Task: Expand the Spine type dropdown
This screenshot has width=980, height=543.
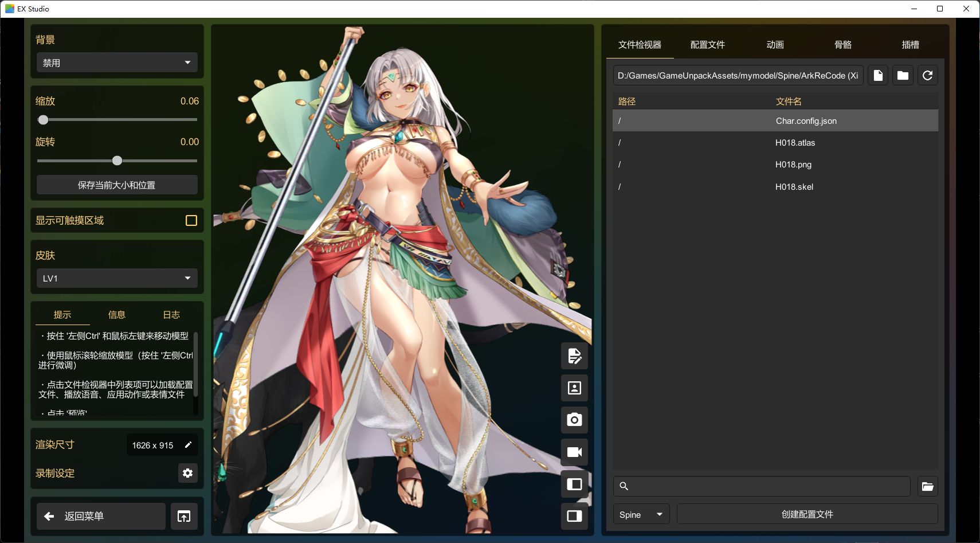Action: [x=641, y=514]
